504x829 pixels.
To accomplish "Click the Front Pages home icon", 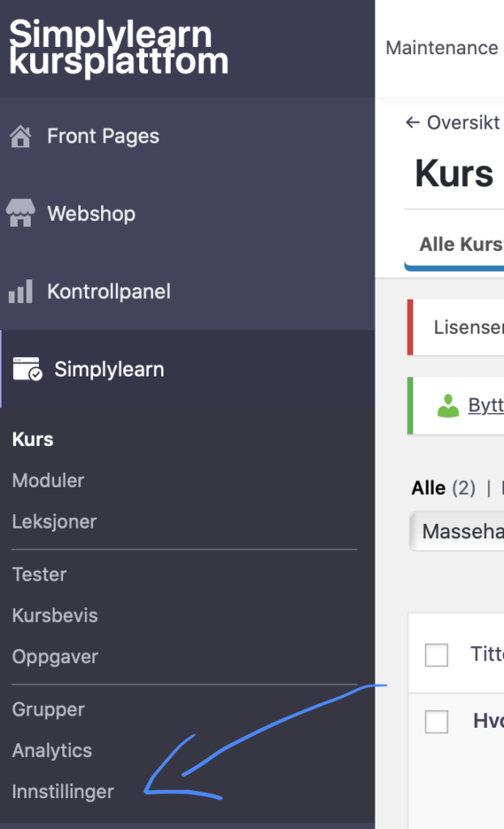I will pyautogui.click(x=20, y=136).
